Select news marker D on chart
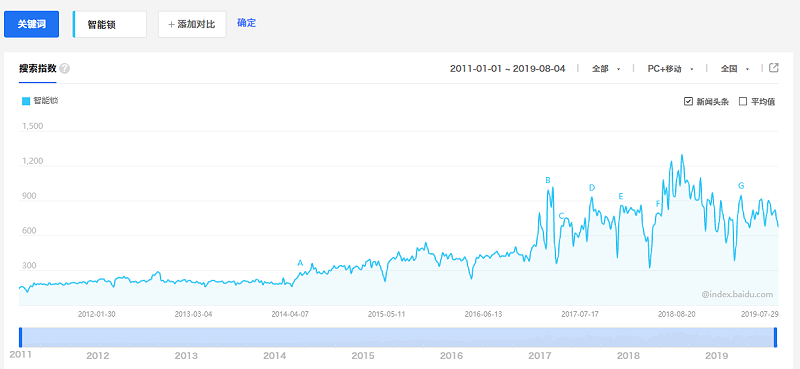This screenshot has height=369, width=800. click(592, 188)
